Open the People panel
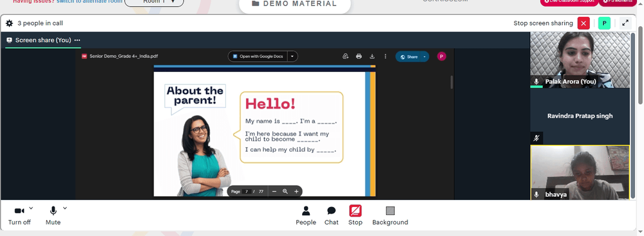Screen dimensions: 644x236 point(306,216)
